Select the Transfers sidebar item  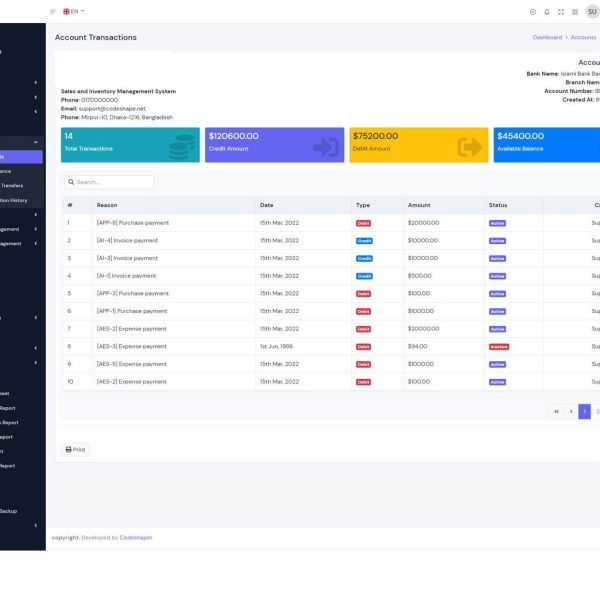pos(12,185)
